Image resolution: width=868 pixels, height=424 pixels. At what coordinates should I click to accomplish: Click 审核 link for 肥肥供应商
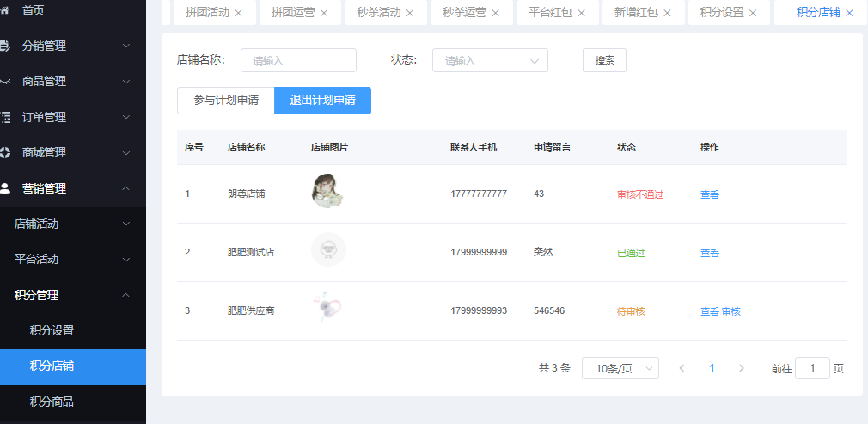(731, 311)
